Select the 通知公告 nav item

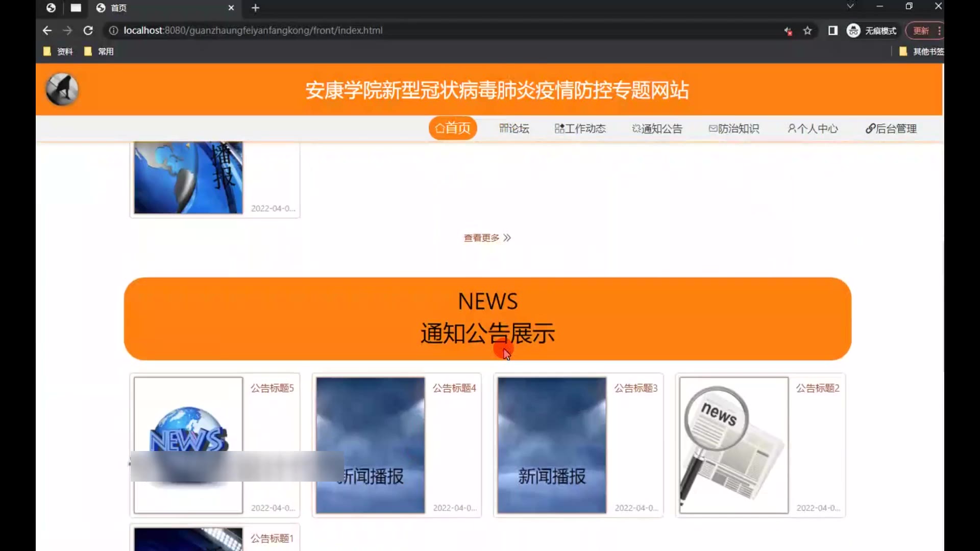coord(657,129)
